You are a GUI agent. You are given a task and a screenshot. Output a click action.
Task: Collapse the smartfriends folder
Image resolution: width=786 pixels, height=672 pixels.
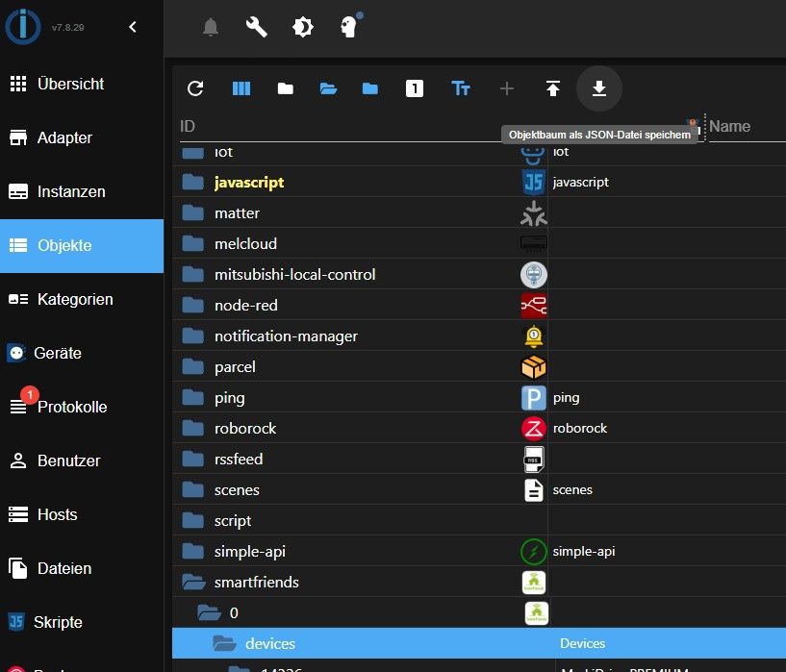[x=193, y=583]
